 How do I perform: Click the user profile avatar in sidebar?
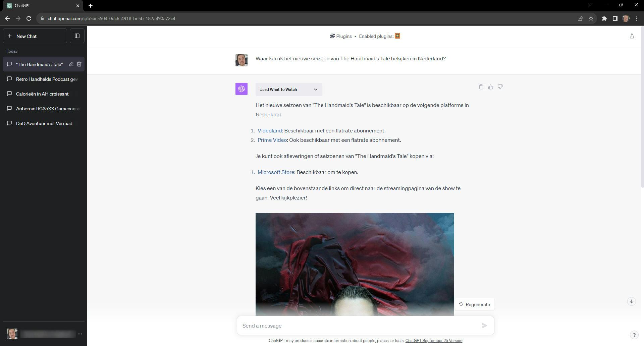12,334
